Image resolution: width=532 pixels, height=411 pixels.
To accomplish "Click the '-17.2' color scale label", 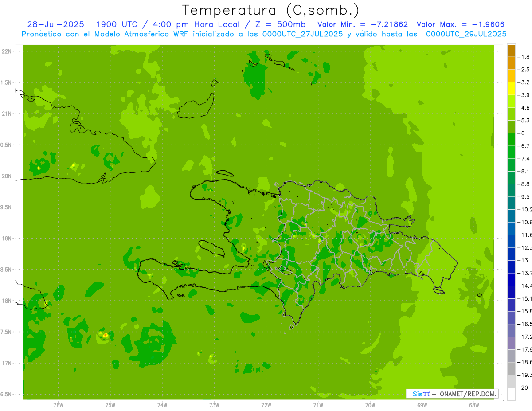I will point(524,337).
